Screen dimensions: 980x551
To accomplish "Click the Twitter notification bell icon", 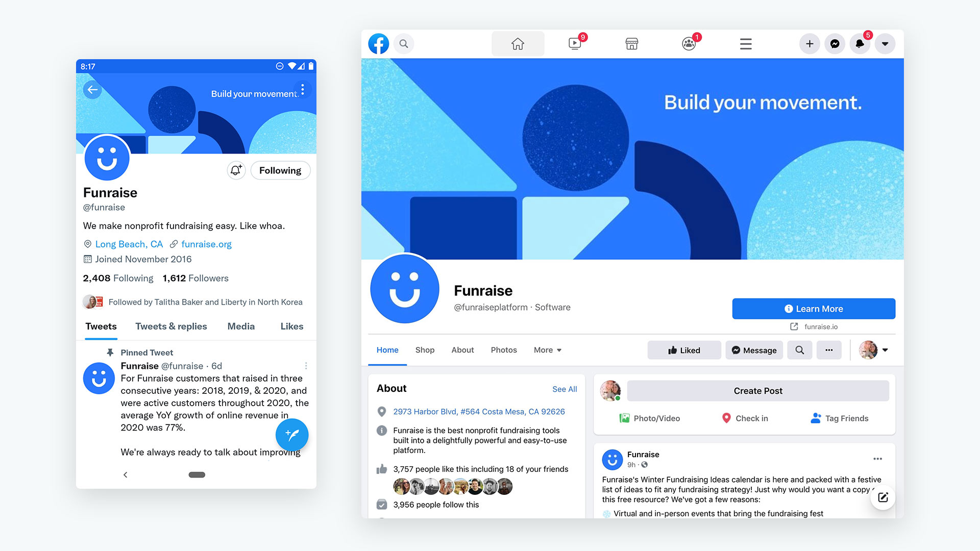I will 236,170.
